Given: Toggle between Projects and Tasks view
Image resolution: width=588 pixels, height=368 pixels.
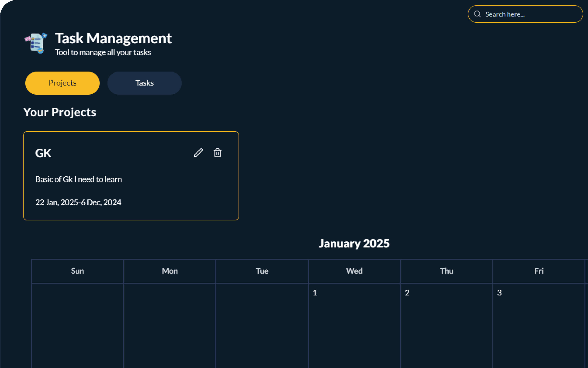Looking at the screenshot, I should pyautogui.click(x=144, y=83).
